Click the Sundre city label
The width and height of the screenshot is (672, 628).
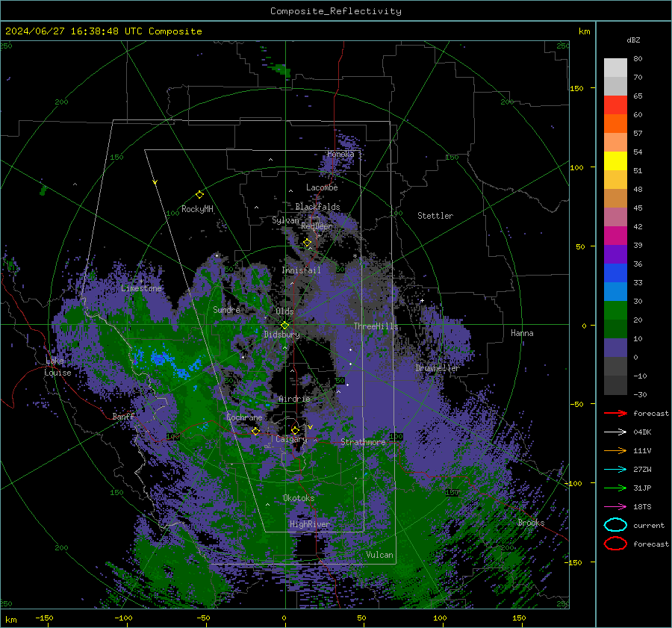point(226,310)
